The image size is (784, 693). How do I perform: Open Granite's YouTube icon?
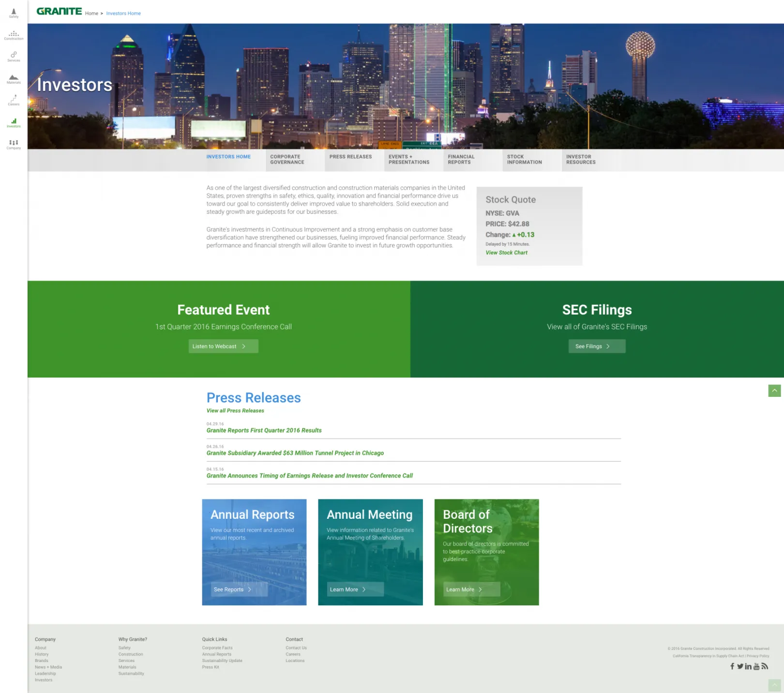pyautogui.click(x=756, y=666)
